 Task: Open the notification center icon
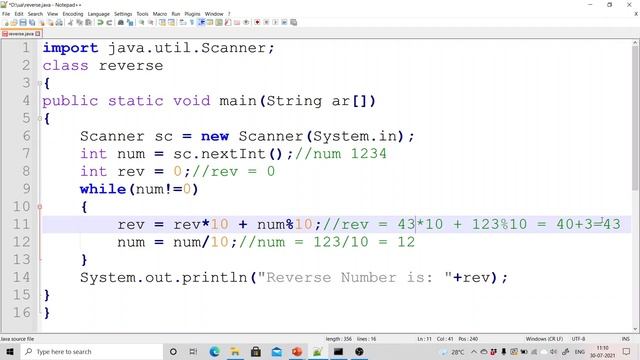tap(627, 351)
